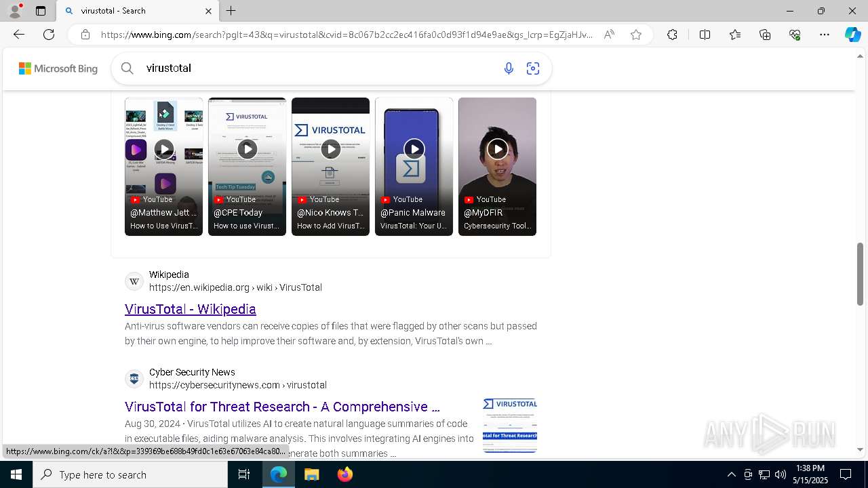Viewport: 868px width, 488px height.
Task: Show hidden system tray icons
Action: coord(731,474)
